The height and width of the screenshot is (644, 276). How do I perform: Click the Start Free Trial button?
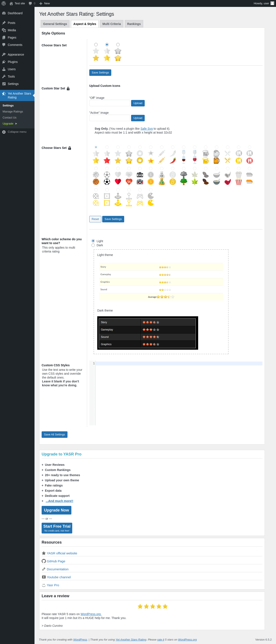[57, 528]
